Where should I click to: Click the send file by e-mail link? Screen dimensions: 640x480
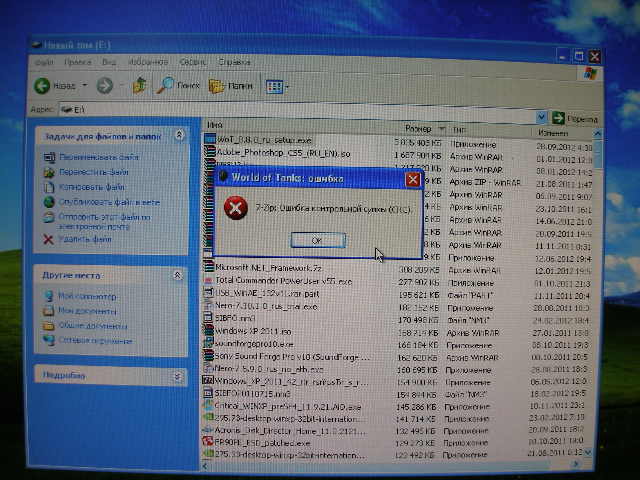[x=105, y=222]
